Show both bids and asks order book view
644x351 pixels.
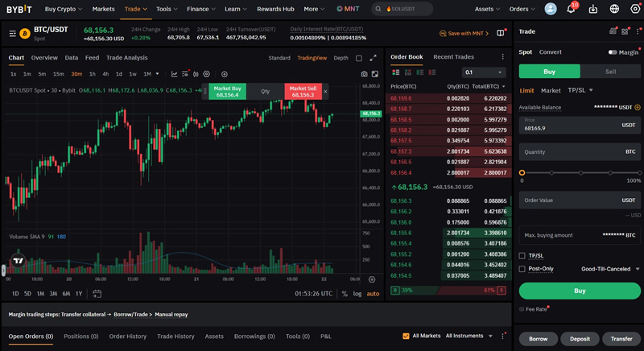pos(396,72)
